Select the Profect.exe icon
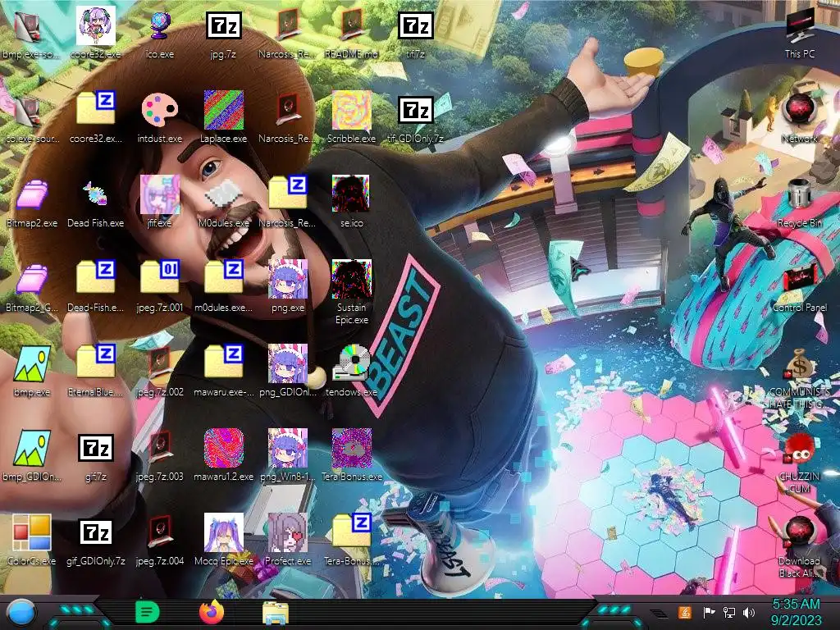The width and height of the screenshot is (840, 630). tap(288, 532)
